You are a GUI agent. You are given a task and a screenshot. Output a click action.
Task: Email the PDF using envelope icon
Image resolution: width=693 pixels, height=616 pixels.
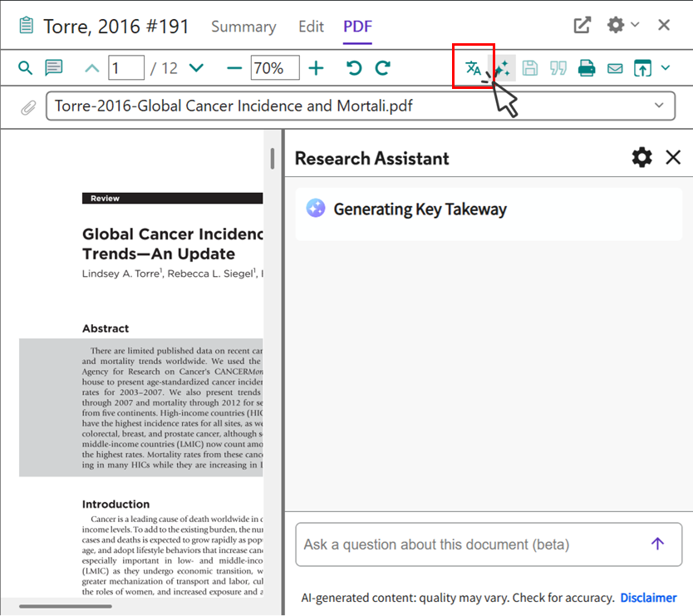[615, 68]
